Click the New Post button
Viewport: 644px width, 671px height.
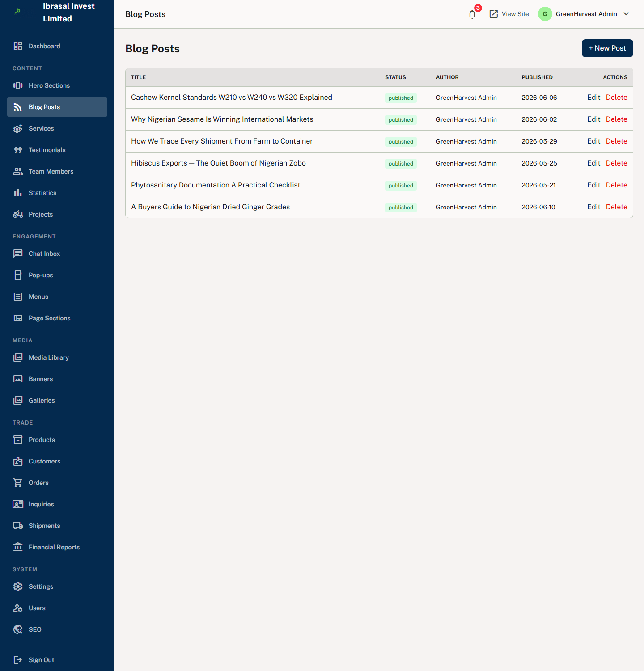coord(607,48)
